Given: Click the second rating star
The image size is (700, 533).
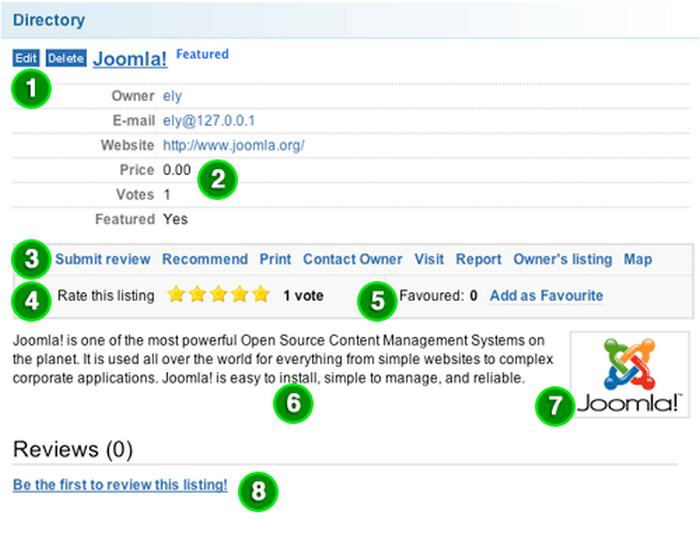Looking at the screenshot, I should coord(198,295).
